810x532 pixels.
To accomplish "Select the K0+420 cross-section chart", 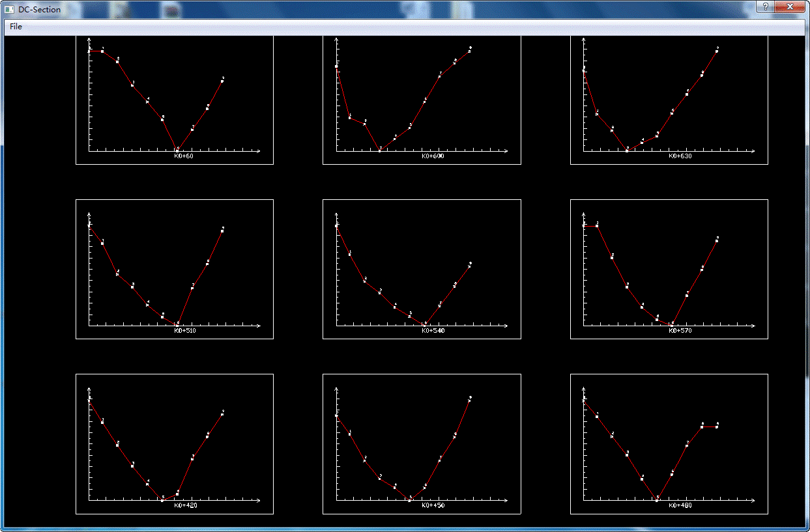I will tap(175, 443).
